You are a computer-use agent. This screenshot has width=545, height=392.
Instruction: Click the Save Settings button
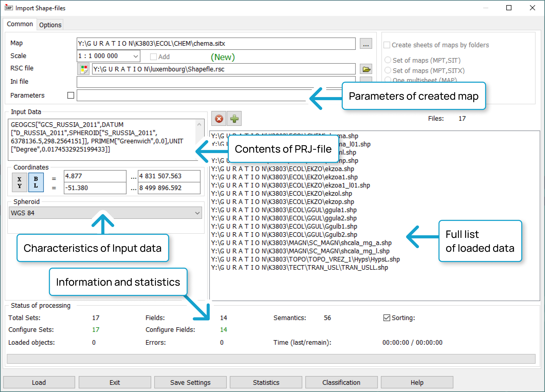point(190,382)
